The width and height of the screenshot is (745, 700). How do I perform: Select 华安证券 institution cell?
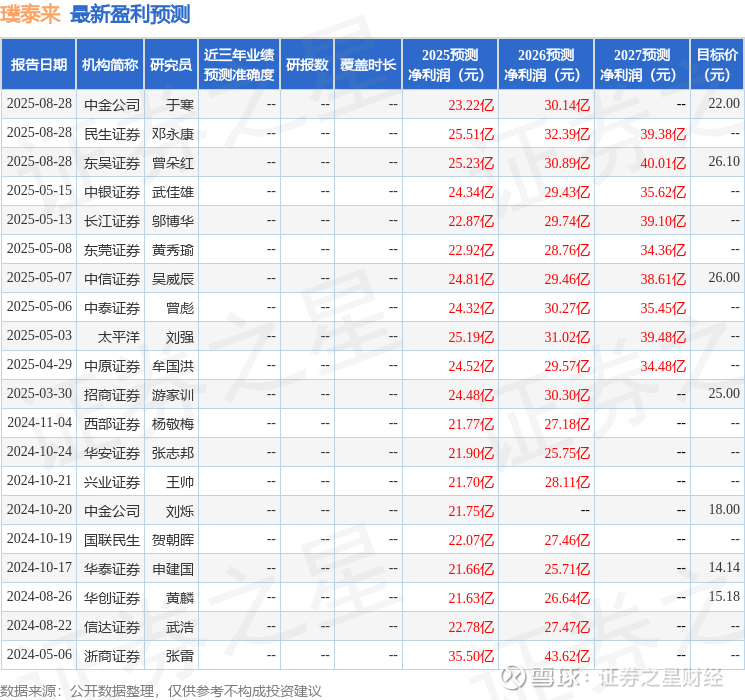click(x=112, y=453)
